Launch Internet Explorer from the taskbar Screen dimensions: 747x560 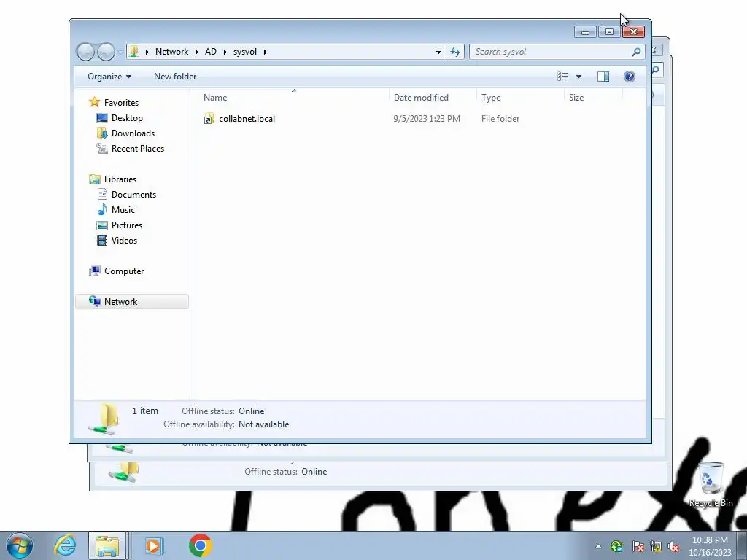point(65,545)
